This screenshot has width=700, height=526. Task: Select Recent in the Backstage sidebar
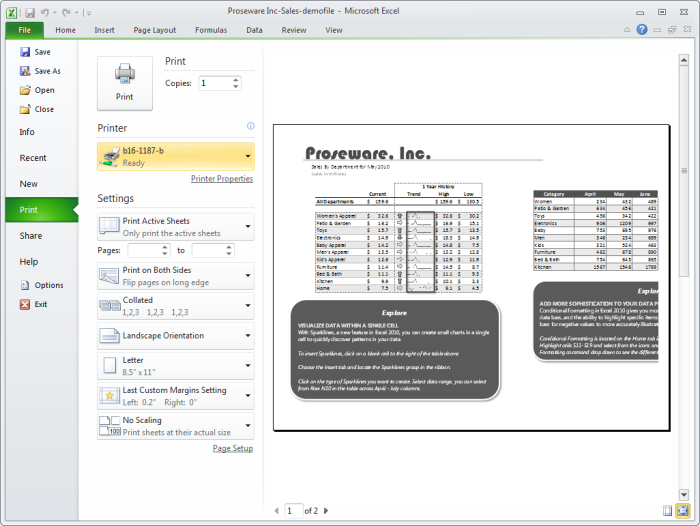42,158
